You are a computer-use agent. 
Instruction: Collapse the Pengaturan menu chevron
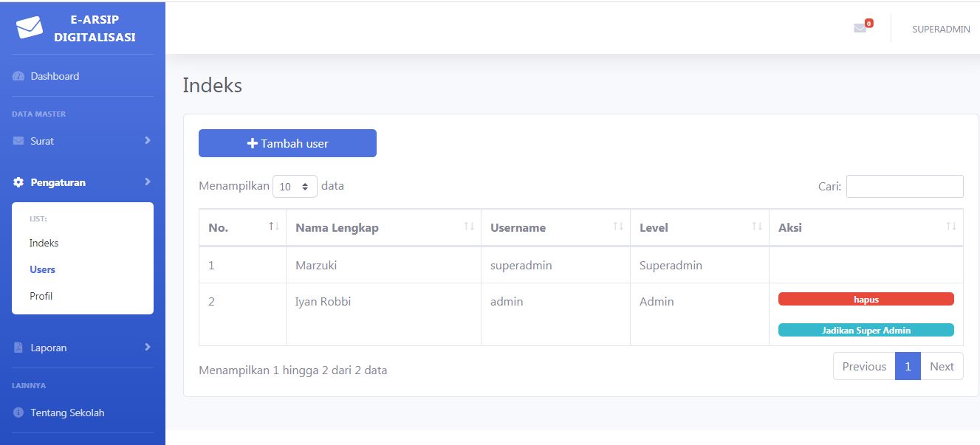[x=148, y=182]
